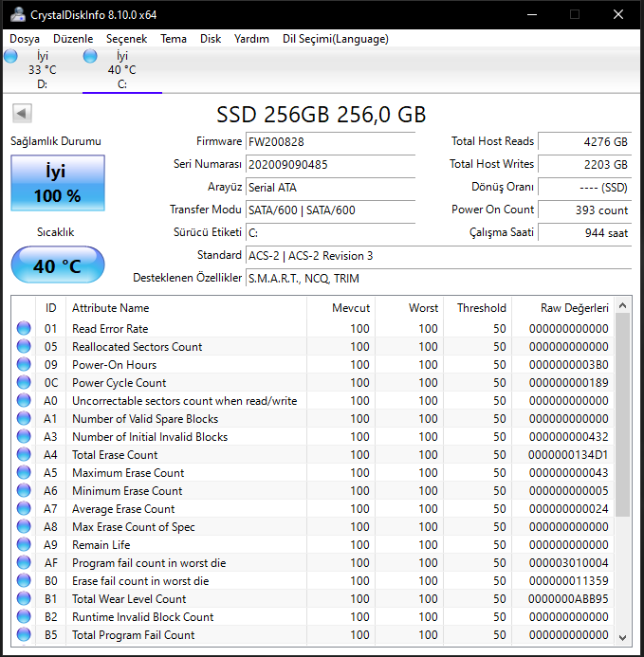644x657 pixels.
Task: Click the blue status orb of drive C:
Action: [90, 56]
